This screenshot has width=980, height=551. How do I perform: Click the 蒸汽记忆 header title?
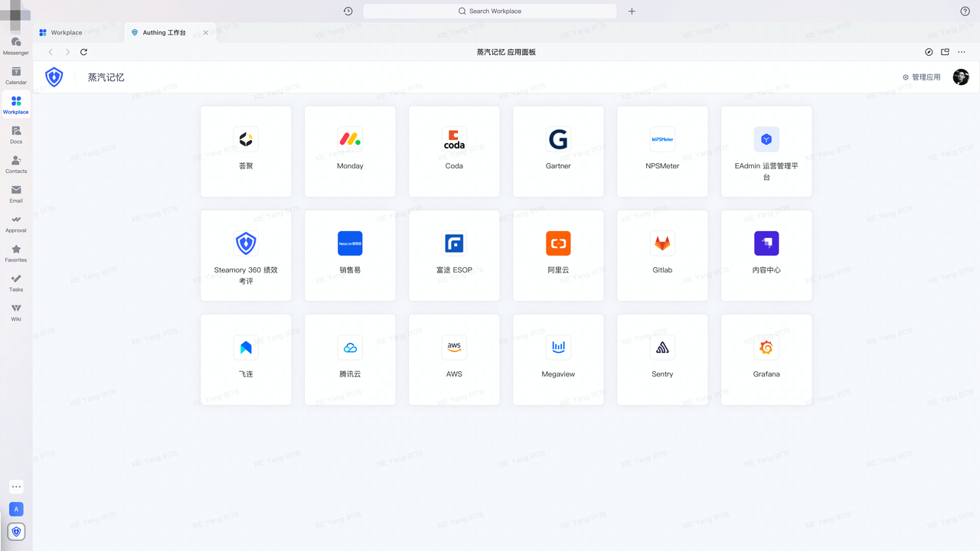(106, 77)
